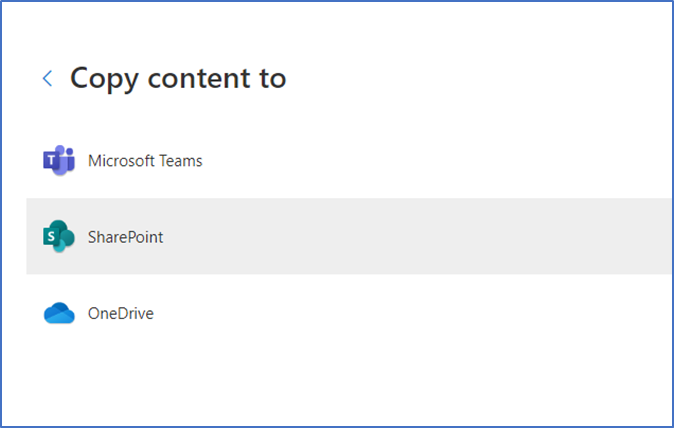This screenshot has width=674, height=428.
Task: Choose SharePoint as copy destination
Action: coord(349,236)
